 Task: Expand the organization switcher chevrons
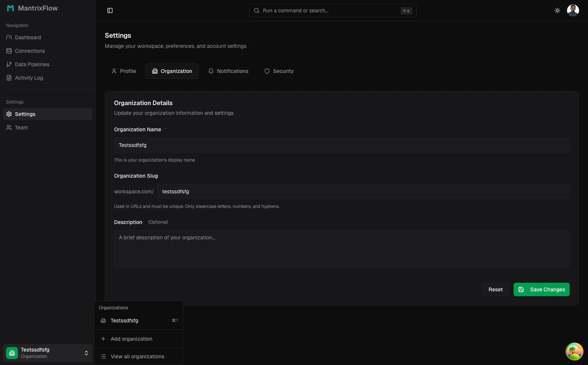86,353
